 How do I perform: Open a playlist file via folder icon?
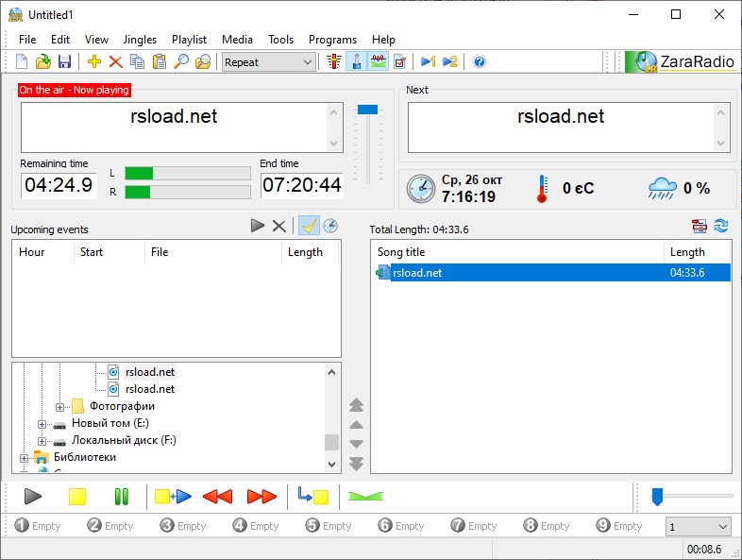click(x=43, y=61)
